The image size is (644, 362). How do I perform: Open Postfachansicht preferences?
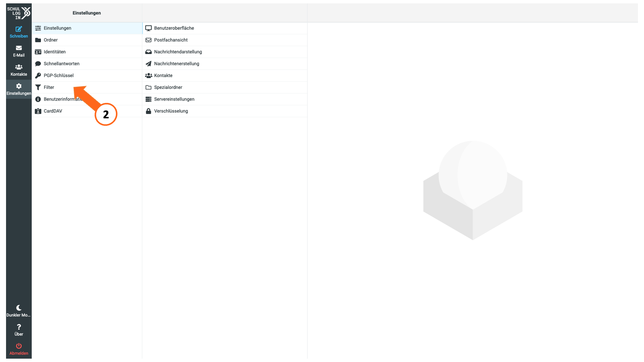225,40
